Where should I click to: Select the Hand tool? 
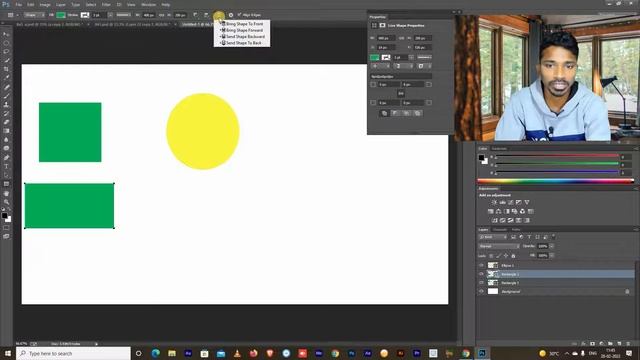click(x=6, y=193)
